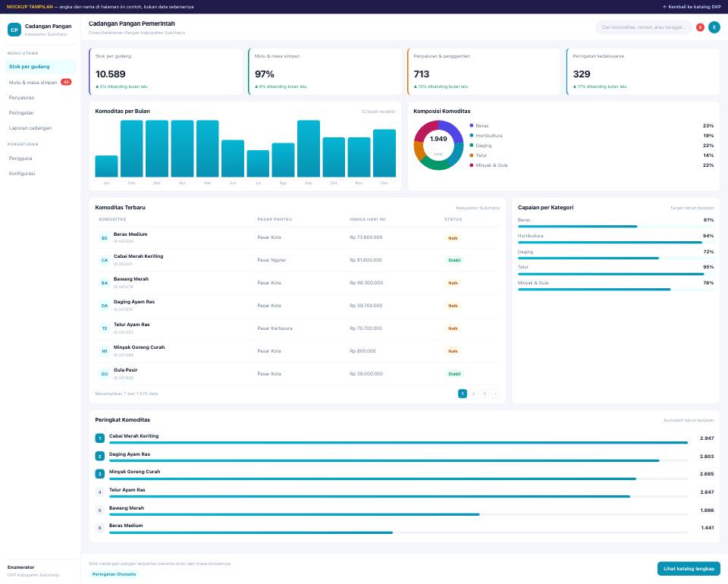
Task: Click price Rp 73.800.000
Action: coord(366,237)
